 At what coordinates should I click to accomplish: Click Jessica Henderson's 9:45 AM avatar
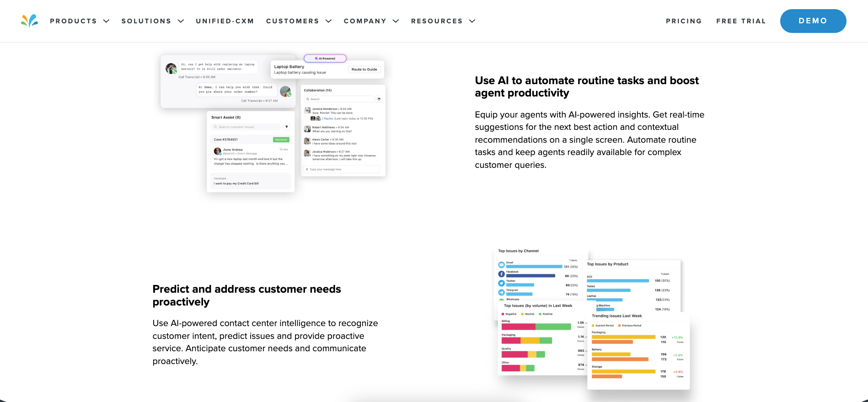(308, 110)
